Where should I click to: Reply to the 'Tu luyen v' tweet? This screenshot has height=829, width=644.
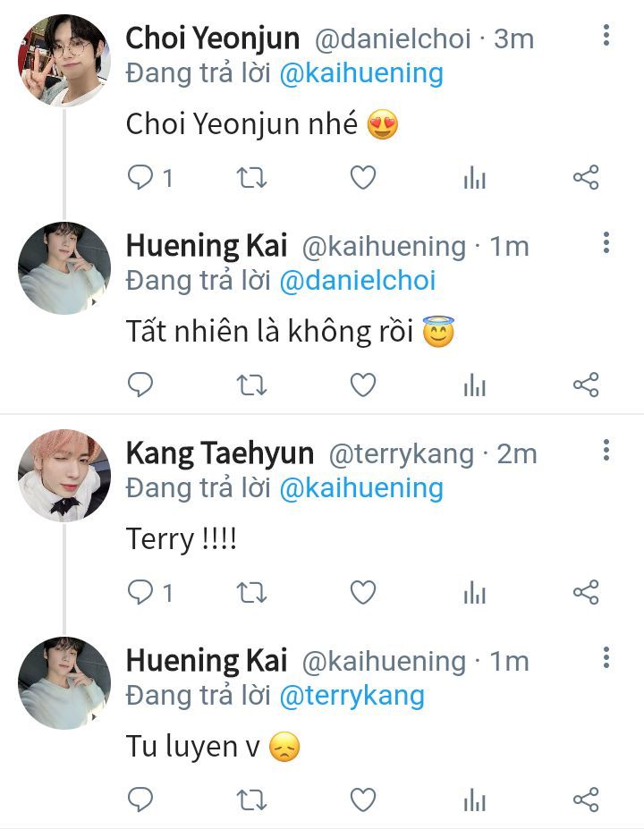[140, 799]
